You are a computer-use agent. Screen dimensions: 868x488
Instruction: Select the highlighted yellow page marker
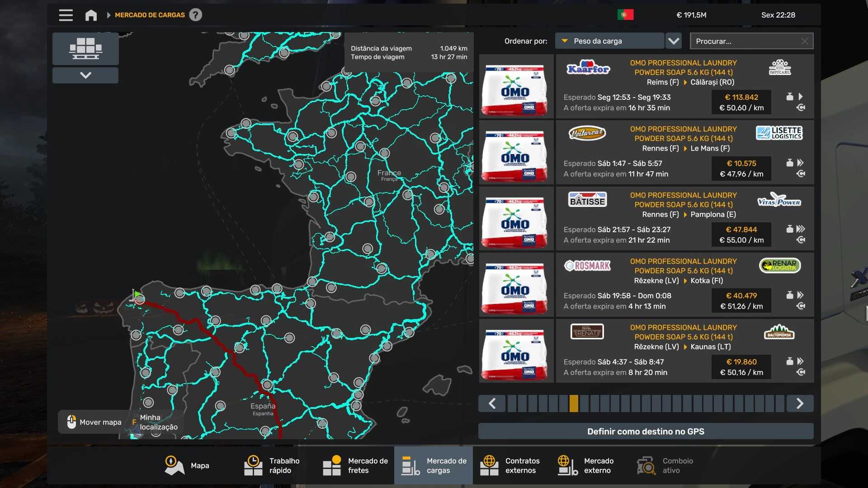click(x=574, y=404)
